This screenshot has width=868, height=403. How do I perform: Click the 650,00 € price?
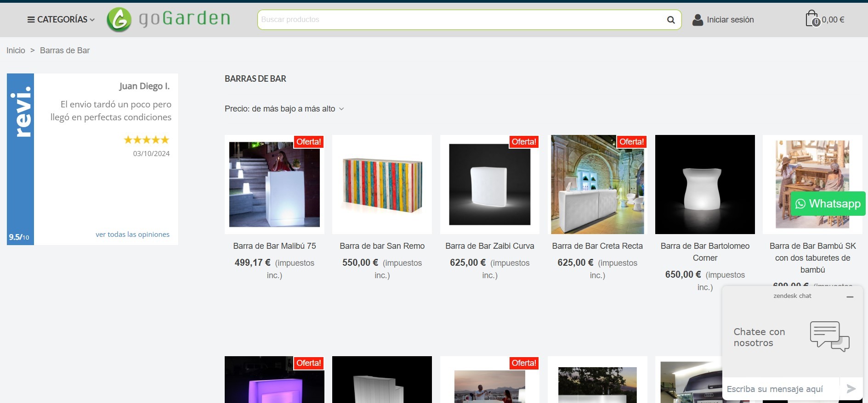683,274
